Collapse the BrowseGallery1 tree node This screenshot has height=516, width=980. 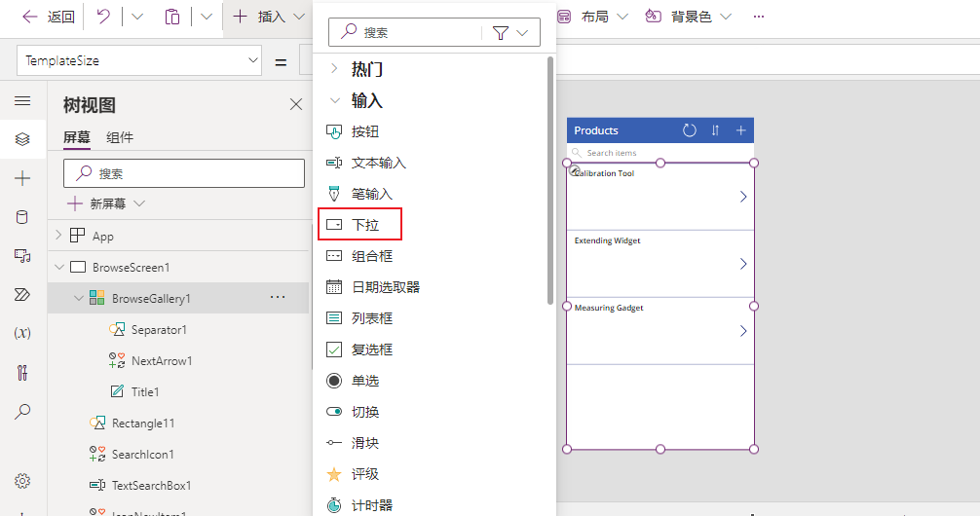pyautogui.click(x=79, y=298)
